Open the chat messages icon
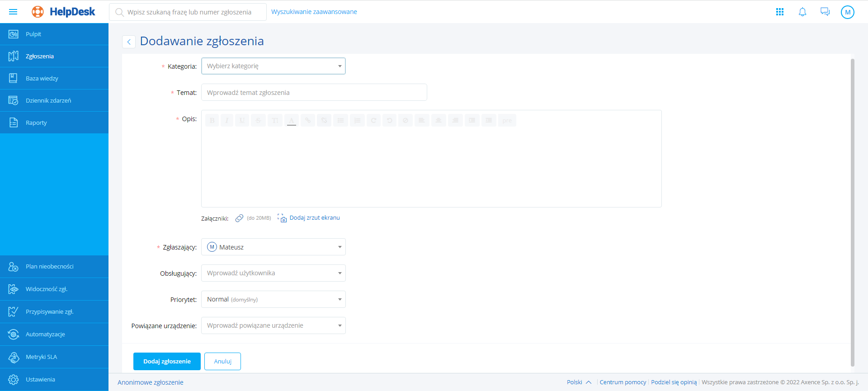Screen dimensions: 868x391 (x=825, y=12)
